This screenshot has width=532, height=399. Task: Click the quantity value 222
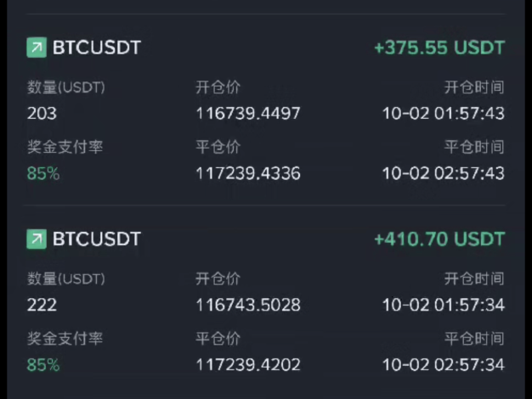tap(42, 305)
